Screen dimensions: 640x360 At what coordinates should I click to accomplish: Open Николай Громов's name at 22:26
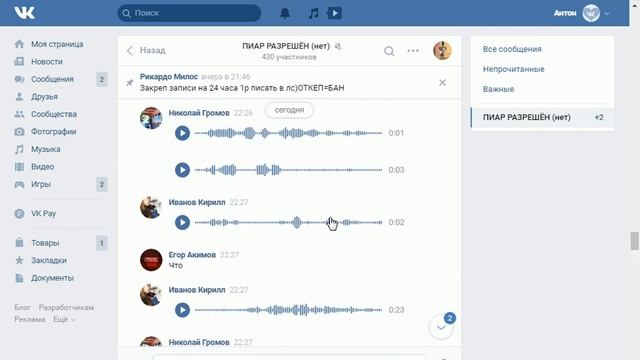(x=199, y=113)
